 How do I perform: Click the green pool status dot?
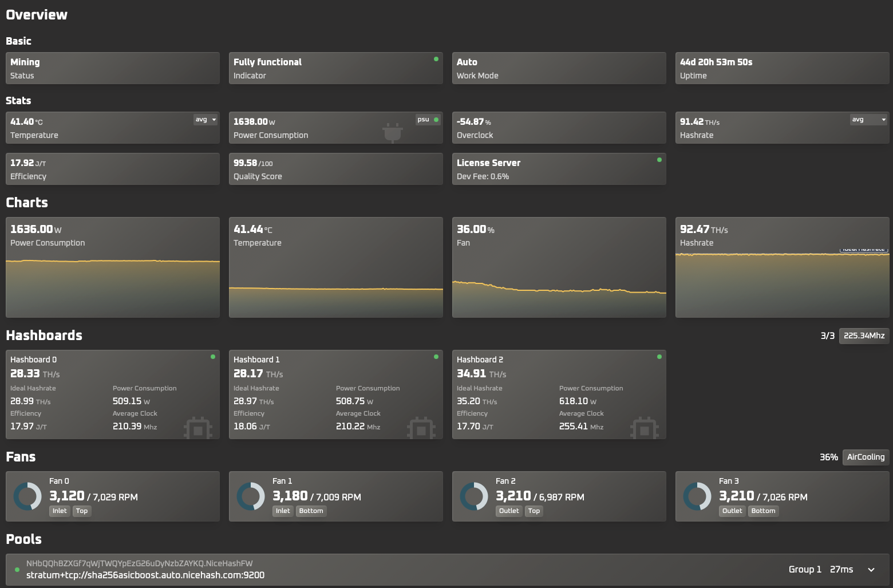pos(17,570)
